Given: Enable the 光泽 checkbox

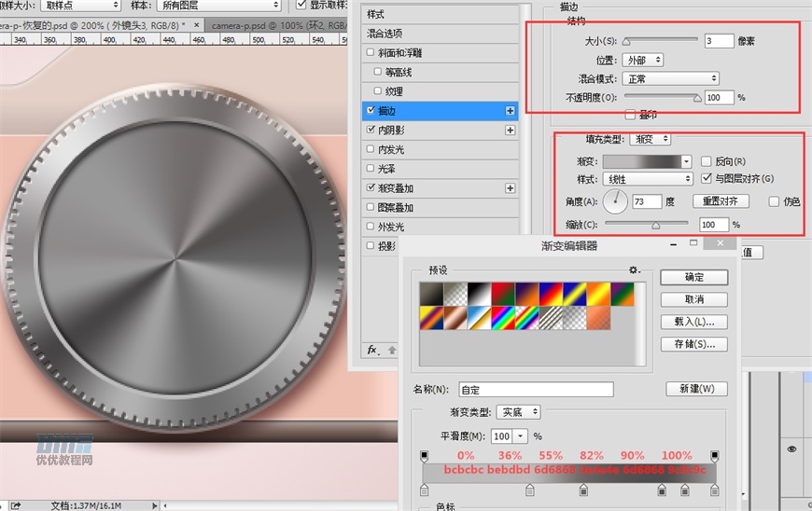Looking at the screenshot, I should click(x=371, y=168).
